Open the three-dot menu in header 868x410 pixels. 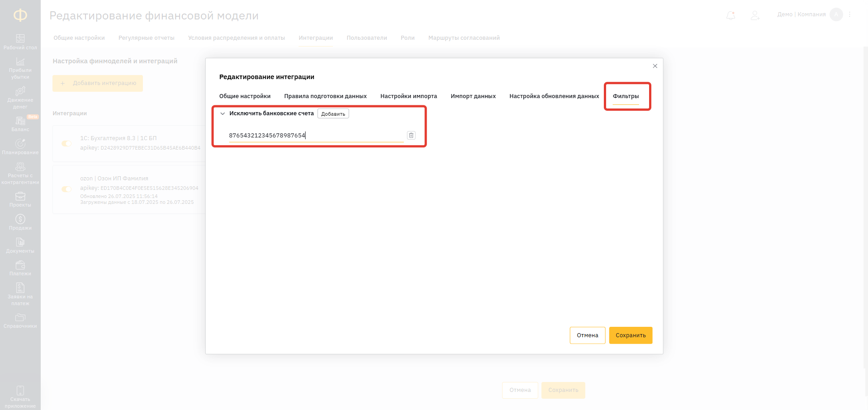(x=850, y=14)
